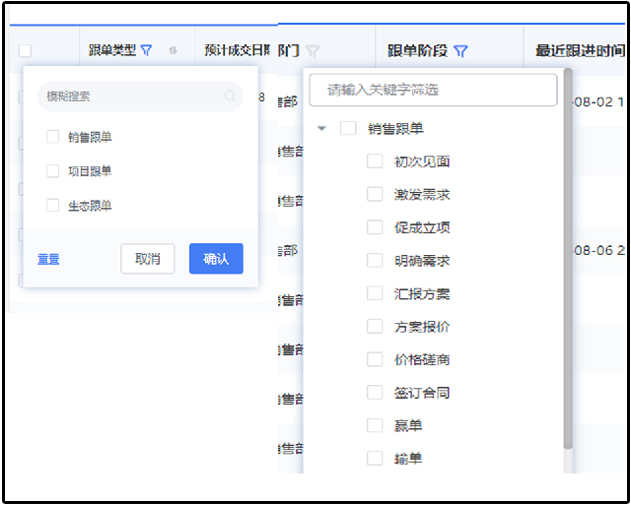
Task: Click the search magnifier in 模糊搜索 box
Action: coord(230,97)
